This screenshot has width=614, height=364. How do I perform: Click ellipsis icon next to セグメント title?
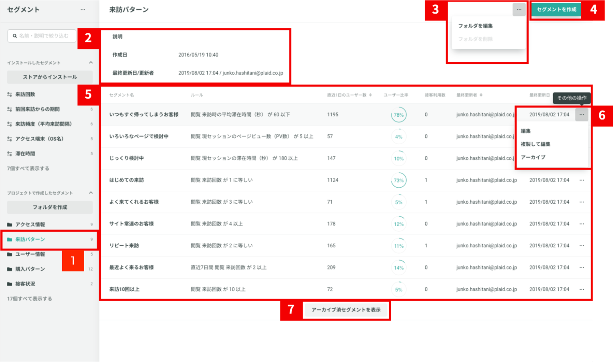pos(83,10)
